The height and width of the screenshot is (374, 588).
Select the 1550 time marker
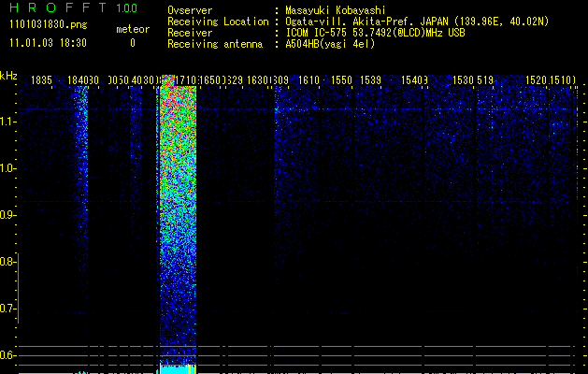(341, 80)
